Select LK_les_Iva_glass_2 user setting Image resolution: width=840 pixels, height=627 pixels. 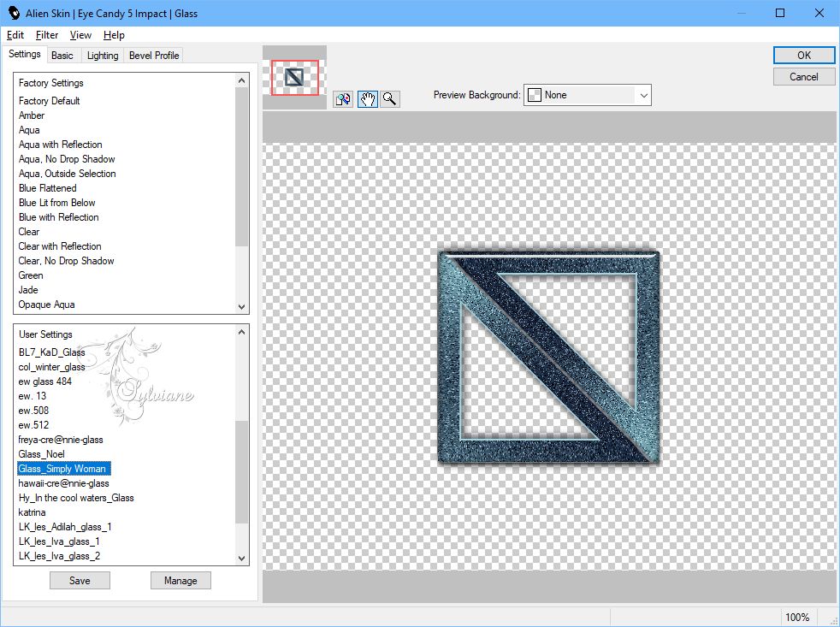coord(59,556)
